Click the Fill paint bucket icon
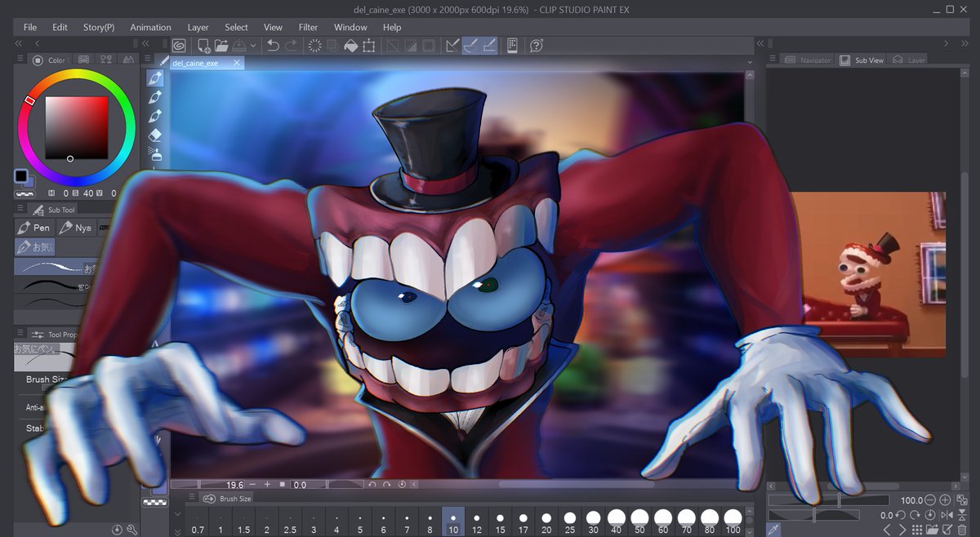The image size is (980, 537). pyautogui.click(x=350, y=46)
